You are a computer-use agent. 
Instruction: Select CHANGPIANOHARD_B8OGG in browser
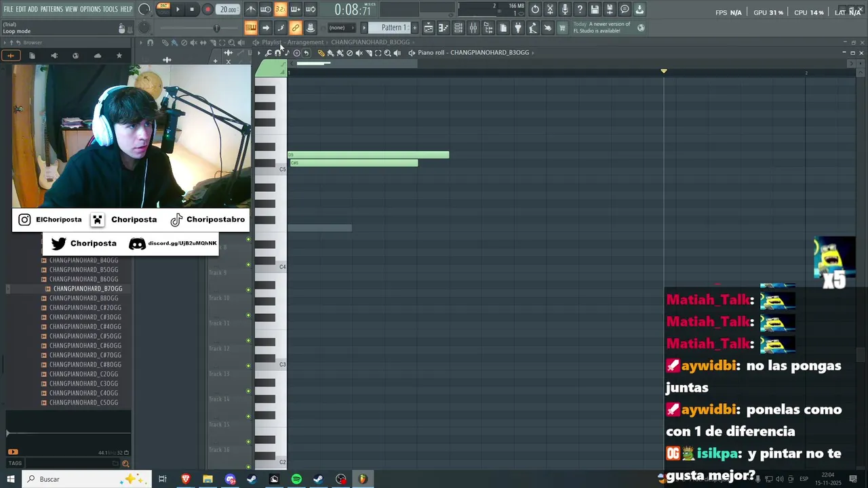(83, 298)
